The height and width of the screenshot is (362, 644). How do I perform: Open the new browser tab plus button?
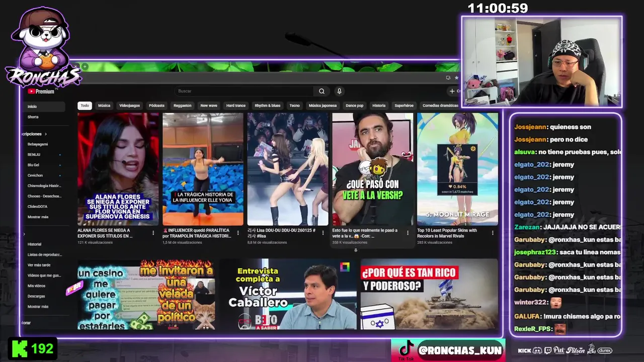click(85, 66)
